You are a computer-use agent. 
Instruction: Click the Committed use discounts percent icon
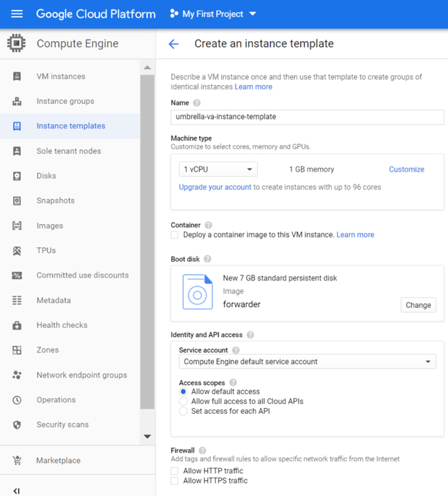pyautogui.click(x=17, y=275)
